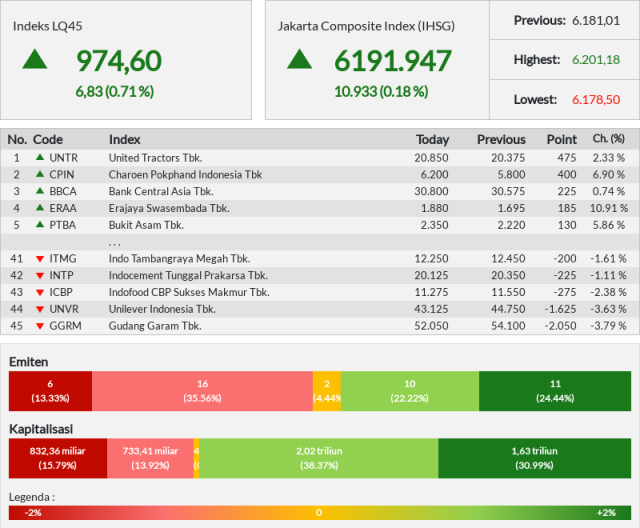Image resolution: width=640 pixels, height=528 pixels.
Task: Click the Jakarta Composite Index (IHSG) title
Action: point(367,26)
